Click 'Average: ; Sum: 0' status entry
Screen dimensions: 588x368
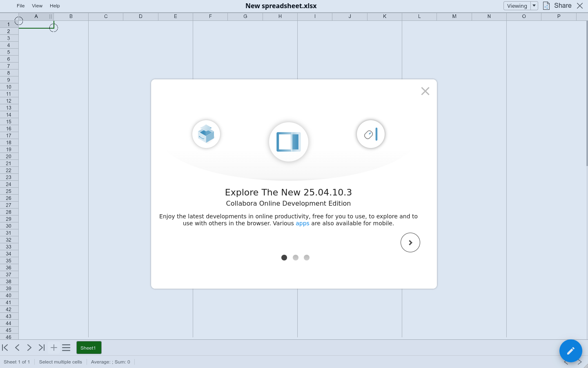[111, 362]
